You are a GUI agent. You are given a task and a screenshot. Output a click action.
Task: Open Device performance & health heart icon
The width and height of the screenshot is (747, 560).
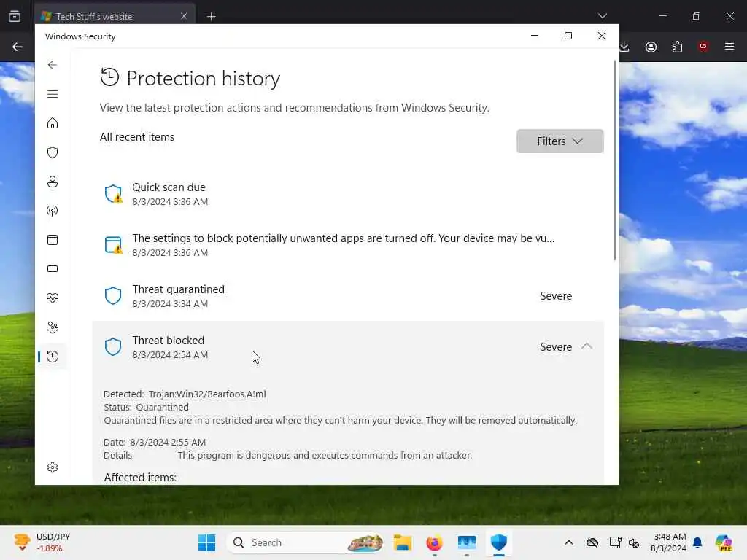tap(53, 298)
